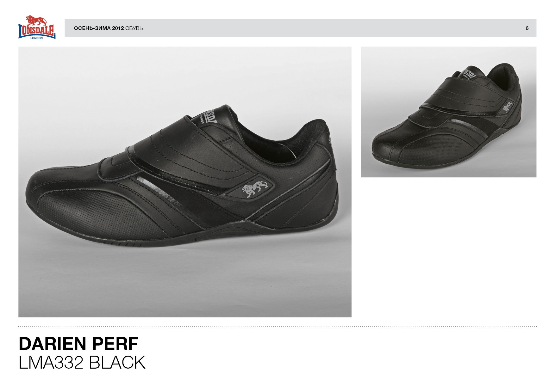The width and height of the screenshot is (555, 392).
Task: Click the LMA332 BLACK product code
Action: point(82,362)
